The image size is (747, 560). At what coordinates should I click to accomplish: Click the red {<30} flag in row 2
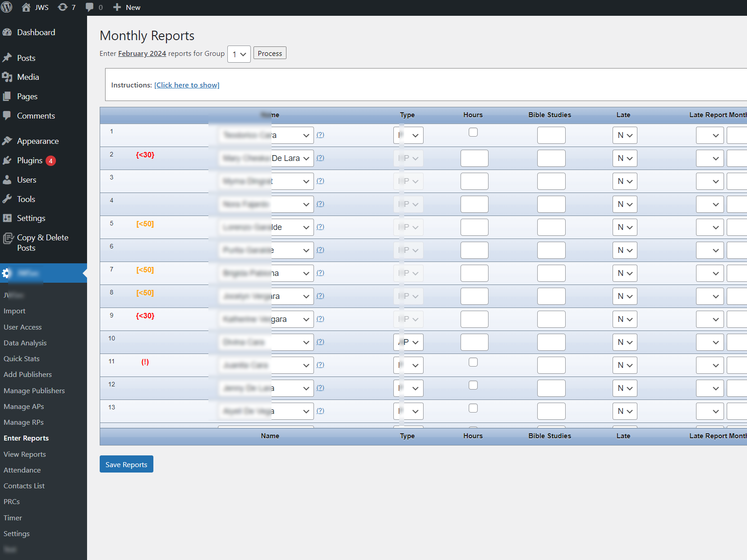point(145,155)
